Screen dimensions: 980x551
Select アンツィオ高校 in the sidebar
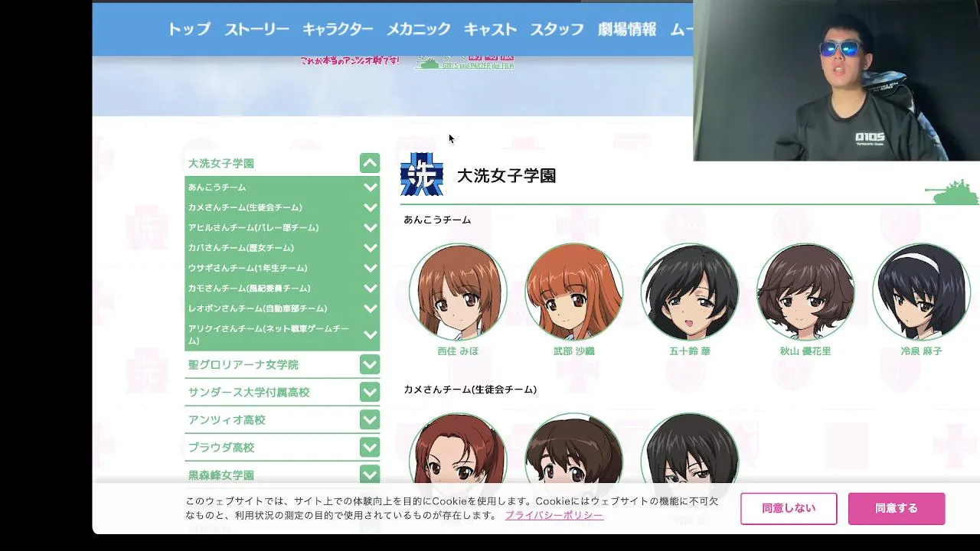[x=227, y=420]
